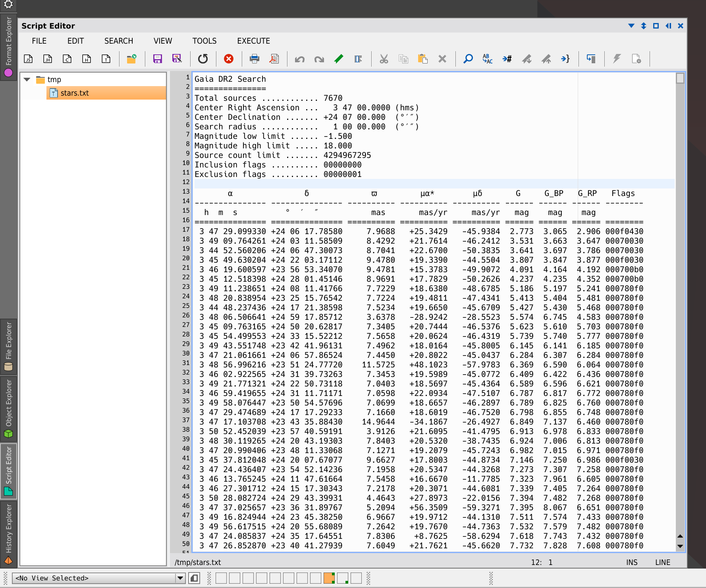Create a new H header file
Image resolution: width=706 pixels, height=588 pixels.
coord(87,59)
